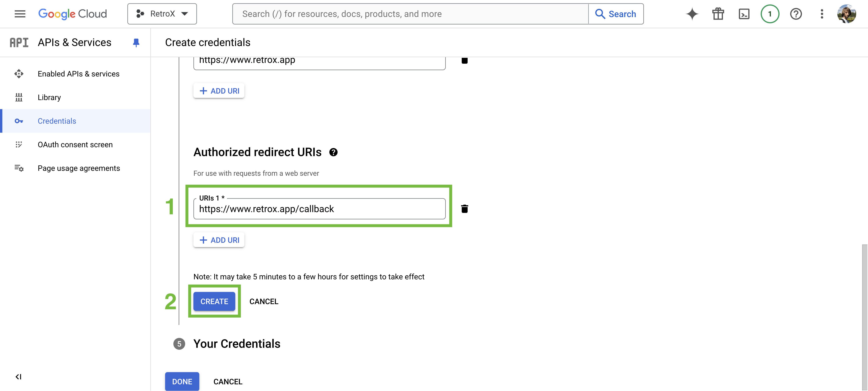The height and width of the screenshot is (391, 868).
Task: Open the help question mark menu
Action: 796,14
